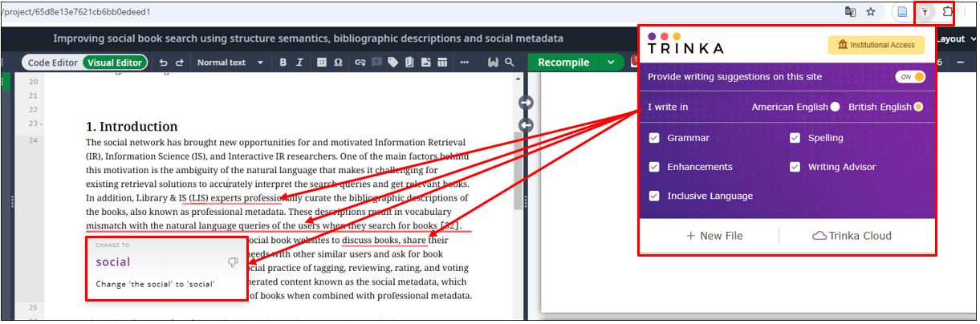Image resolution: width=980 pixels, height=324 pixels.
Task: Add a comment using the speech bubble icon
Action: (x=376, y=63)
